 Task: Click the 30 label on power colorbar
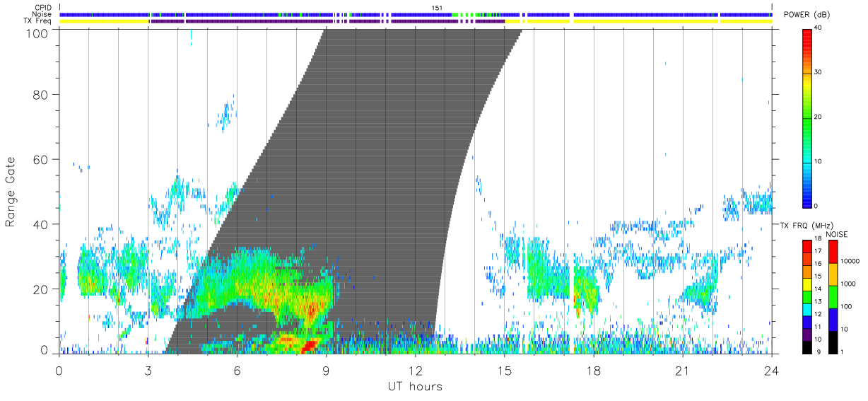tap(819, 73)
